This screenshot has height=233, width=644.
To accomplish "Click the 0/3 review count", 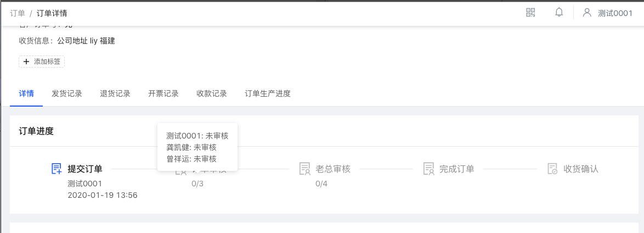I will tap(197, 184).
